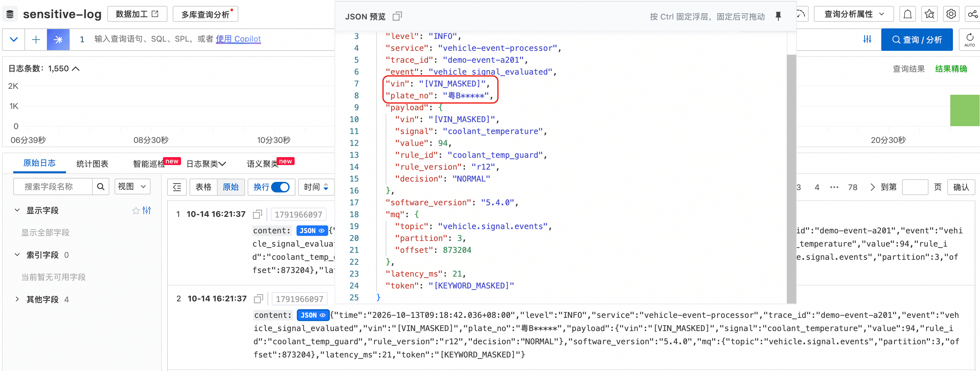Add a new query with plus icon
This screenshot has width=980, height=371.
[x=36, y=39]
